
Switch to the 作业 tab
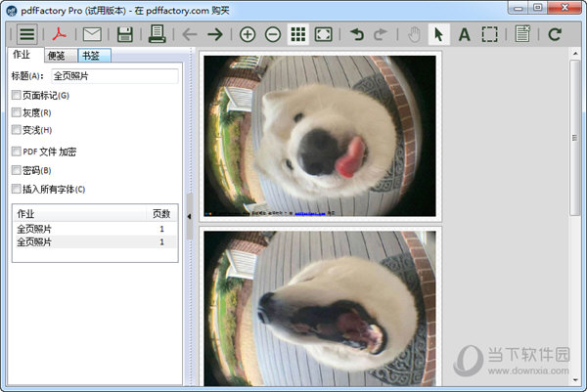[24, 55]
